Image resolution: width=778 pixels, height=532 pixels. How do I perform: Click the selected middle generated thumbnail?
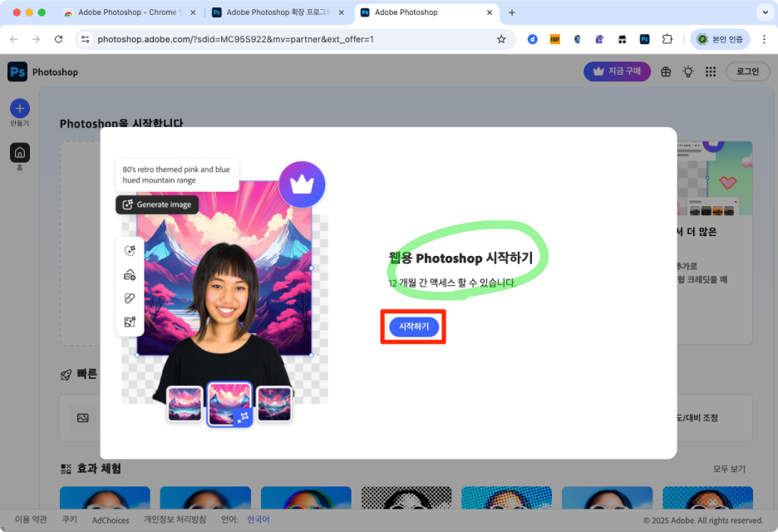229,404
